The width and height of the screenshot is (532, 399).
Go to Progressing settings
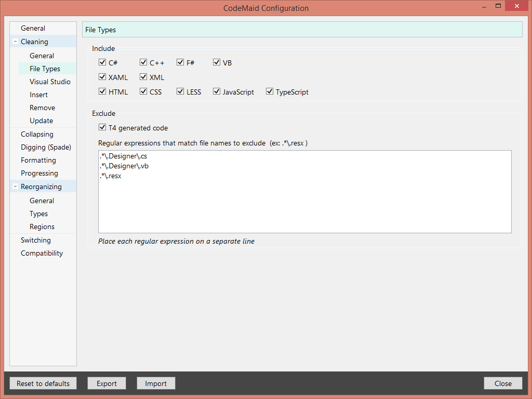(39, 173)
